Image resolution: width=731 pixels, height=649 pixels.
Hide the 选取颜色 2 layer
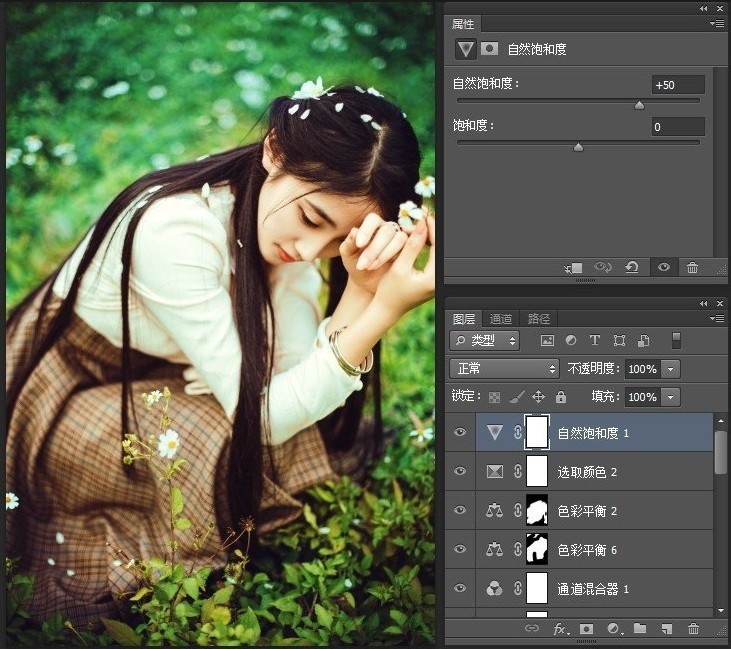click(460, 471)
